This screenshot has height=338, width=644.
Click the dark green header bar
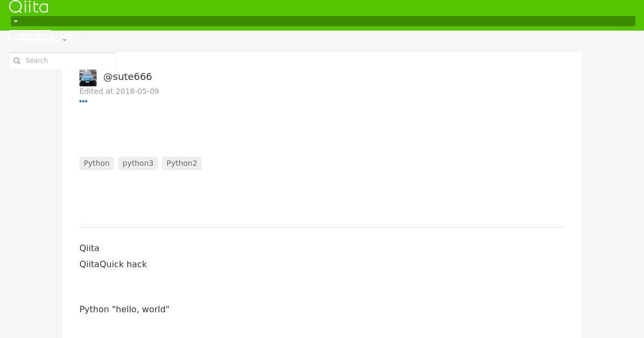pyautogui.click(x=323, y=21)
